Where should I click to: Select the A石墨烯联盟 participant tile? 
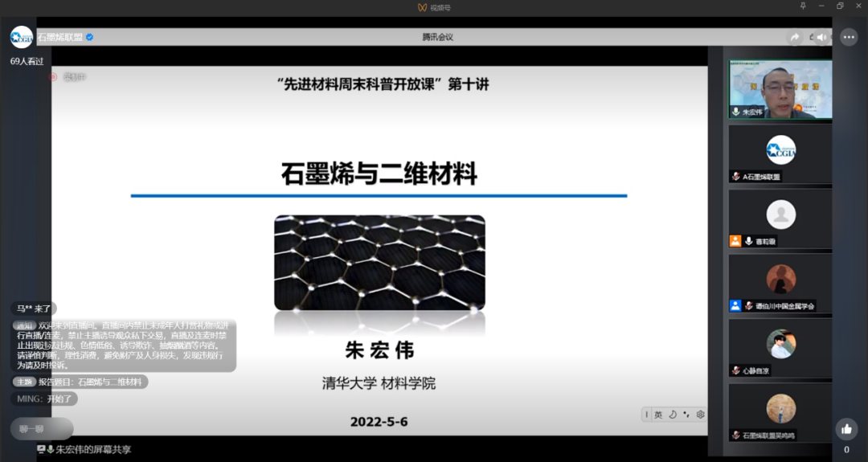point(780,153)
